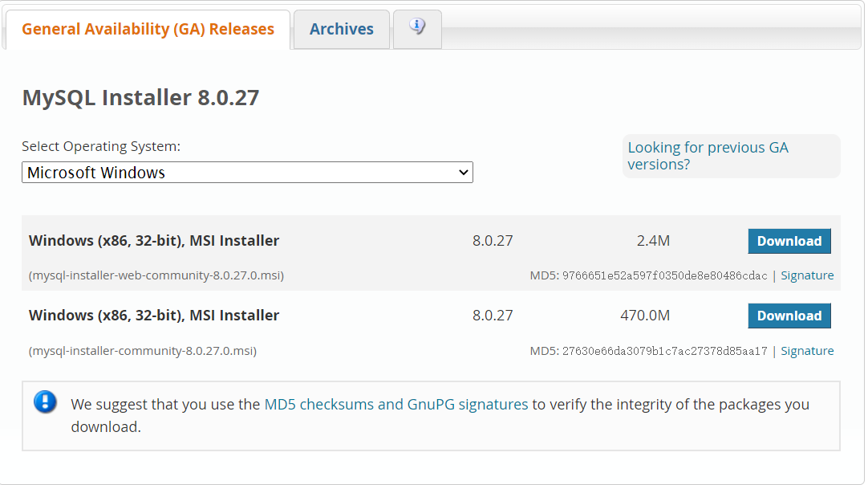868x485 pixels.
Task: Click the MySQL Installer 8.0.27 heading
Action: (140, 98)
